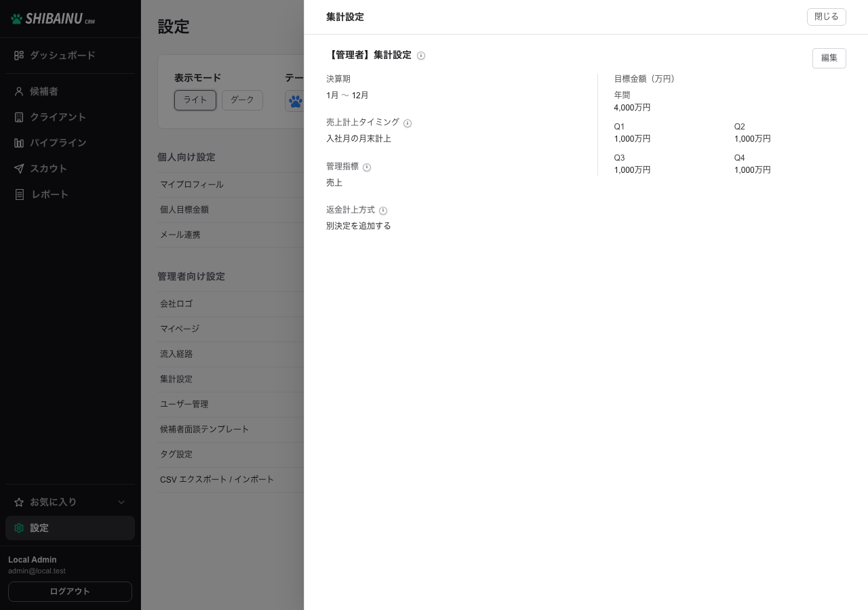Open パイプライン in the sidebar

tap(71, 143)
